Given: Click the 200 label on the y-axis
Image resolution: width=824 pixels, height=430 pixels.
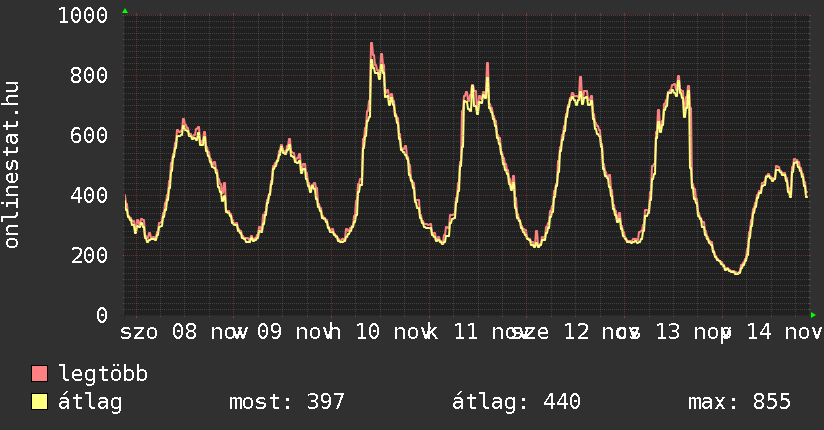Looking at the screenshot, I should pos(90,255).
